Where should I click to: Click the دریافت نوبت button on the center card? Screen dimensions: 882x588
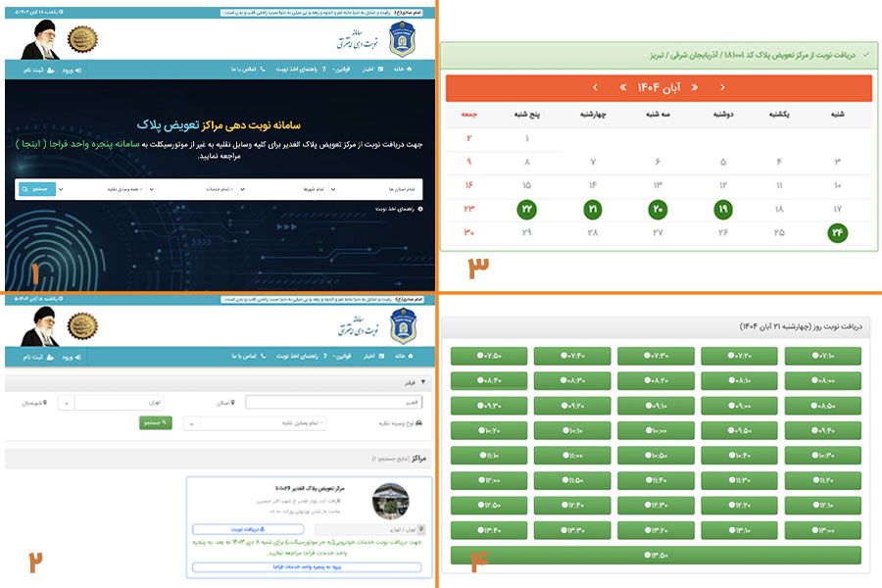(247, 529)
